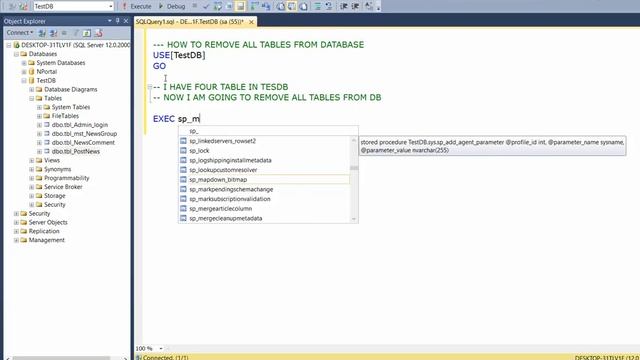Select the Replication folder
This screenshot has height=360, width=640.
[x=44, y=231]
